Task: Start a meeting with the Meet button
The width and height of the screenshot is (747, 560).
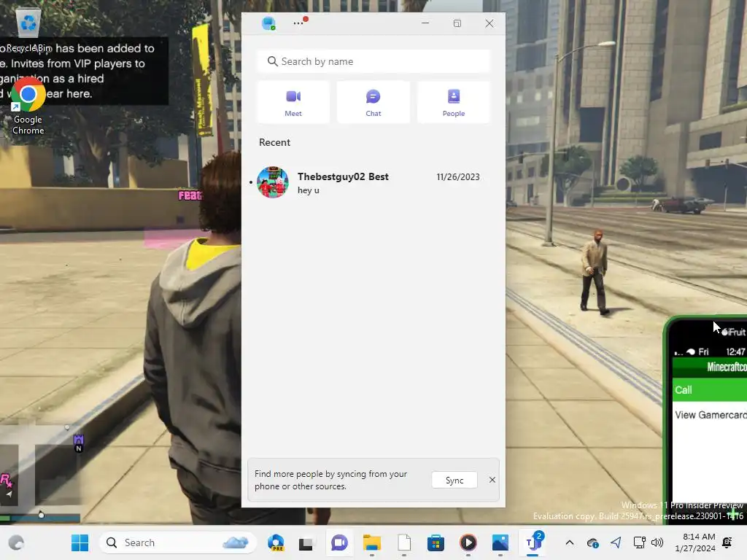Action: (293, 102)
